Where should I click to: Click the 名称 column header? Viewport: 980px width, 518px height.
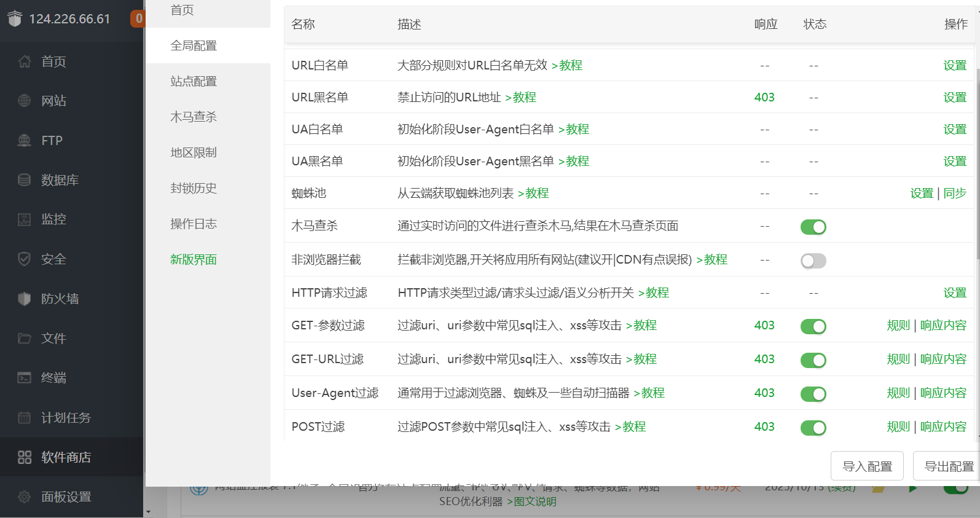click(x=303, y=24)
